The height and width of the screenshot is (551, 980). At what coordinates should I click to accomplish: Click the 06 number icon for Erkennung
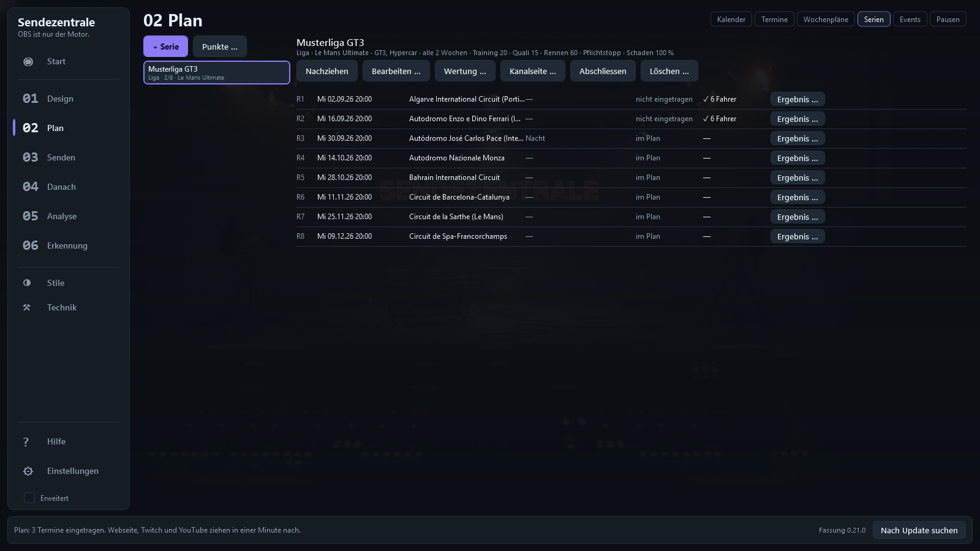31,246
